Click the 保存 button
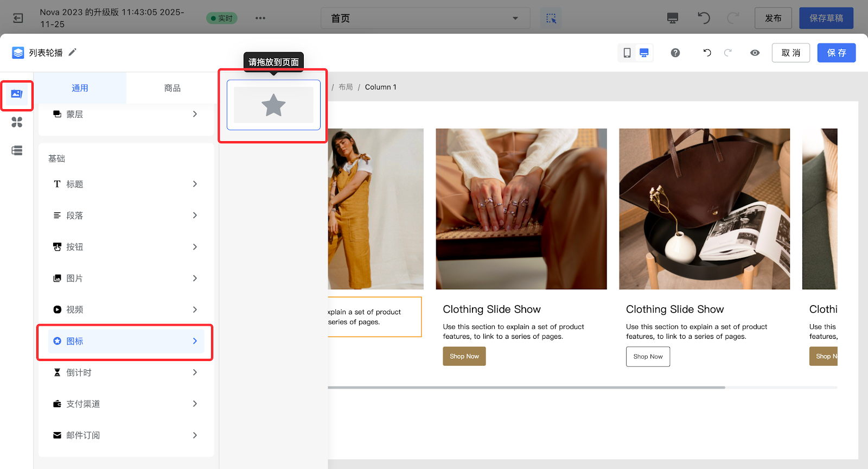Viewport: 868px width, 469px height. [836, 53]
